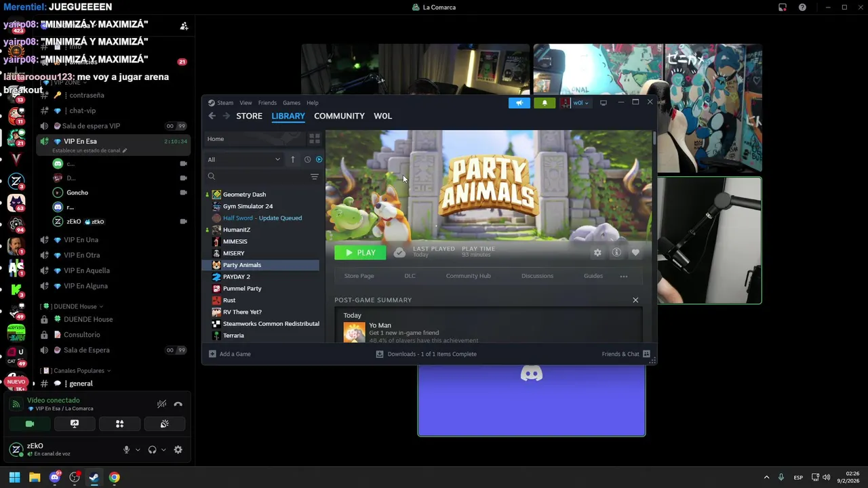Open more game links ellipsis

pos(623,276)
